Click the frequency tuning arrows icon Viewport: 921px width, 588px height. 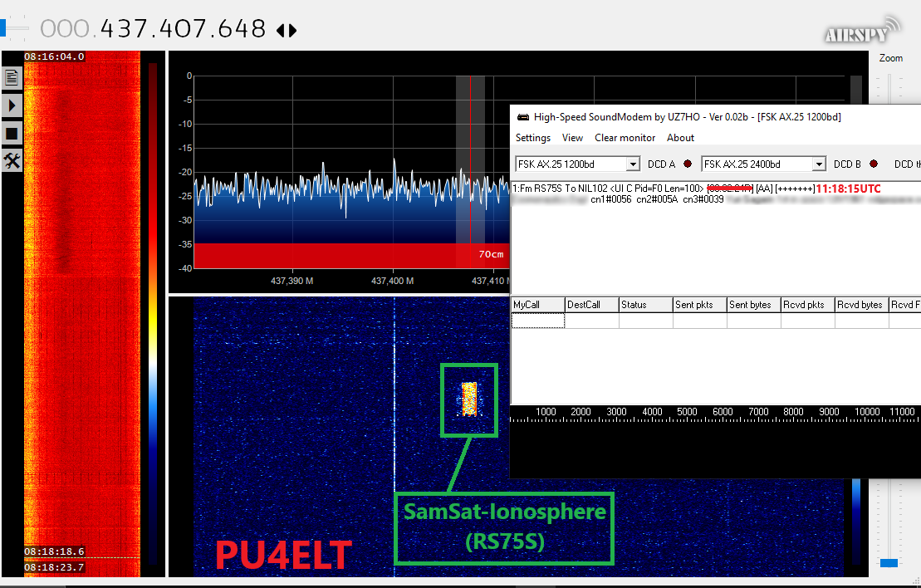[x=287, y=31]
